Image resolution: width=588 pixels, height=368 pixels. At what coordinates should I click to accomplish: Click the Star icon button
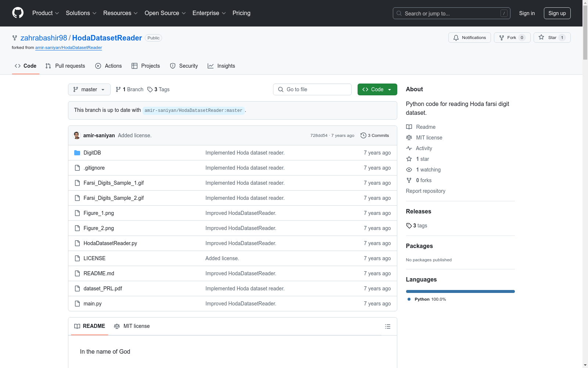[x=541, y=37]
